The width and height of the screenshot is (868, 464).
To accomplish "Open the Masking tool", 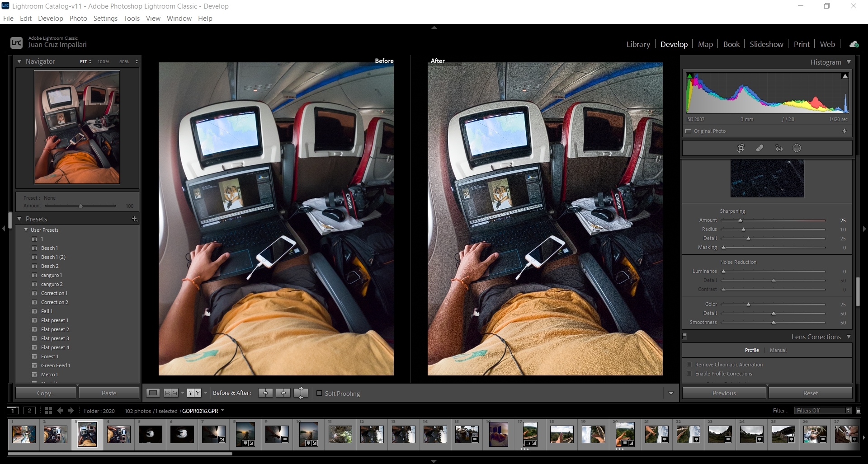I will click(797, 148).
